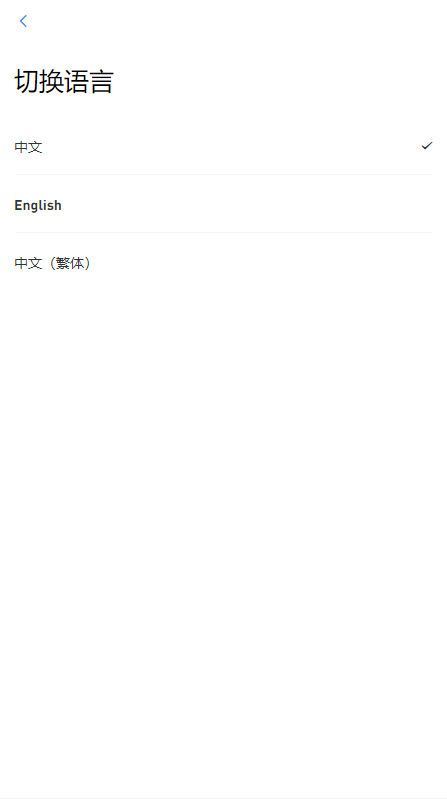Select 中文（繁体）as the language

pyautogui.click(x=223, y=263)
